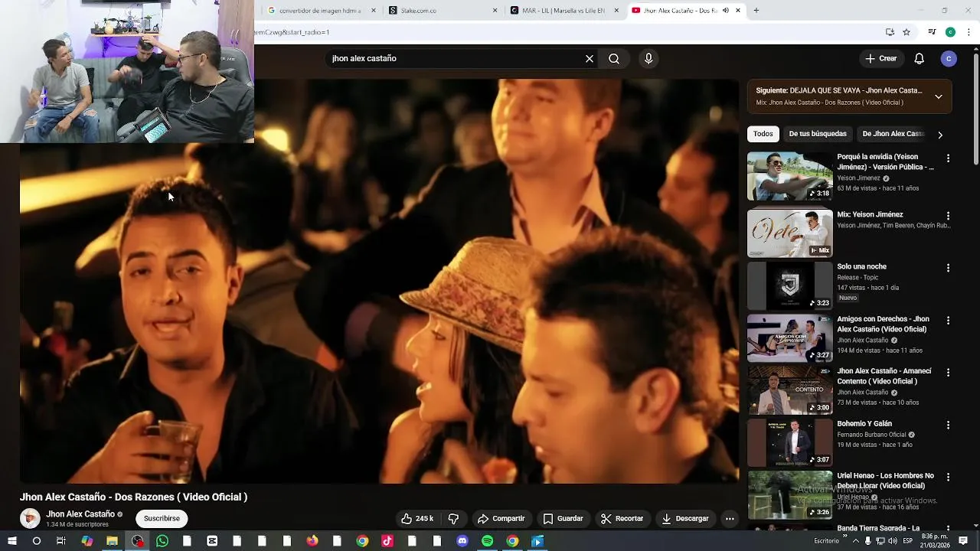Image resolution: width=980 pixels, height=551 pixels.
Task: Click the Crear button
Action: pyautogui.click(x=880, y=59)
